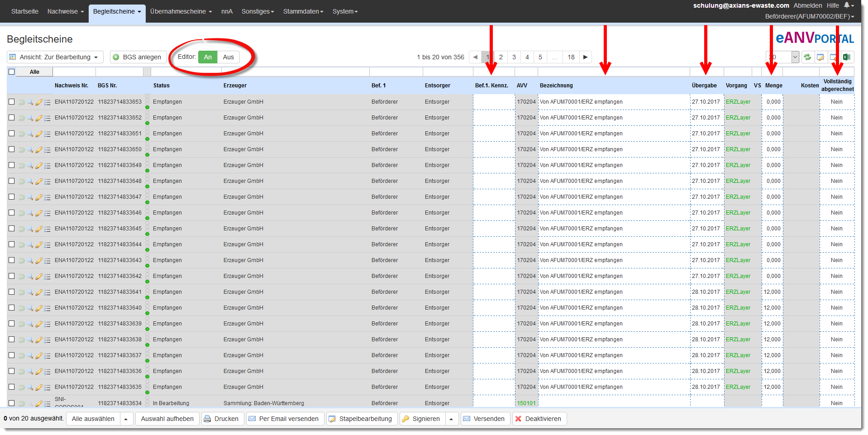868x435 pixels.
Task: Jump to page 18 in pagination
Action: pyautogui.click(x=571, y=57)
